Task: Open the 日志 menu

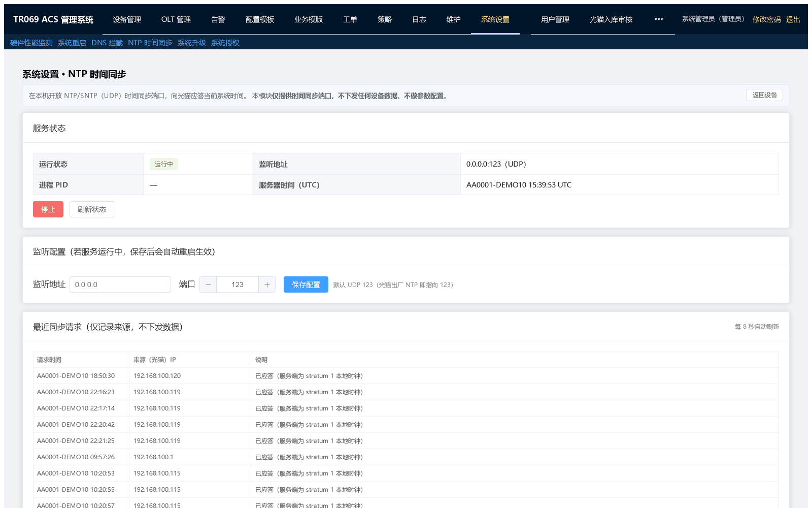Action: pos(419,19)
